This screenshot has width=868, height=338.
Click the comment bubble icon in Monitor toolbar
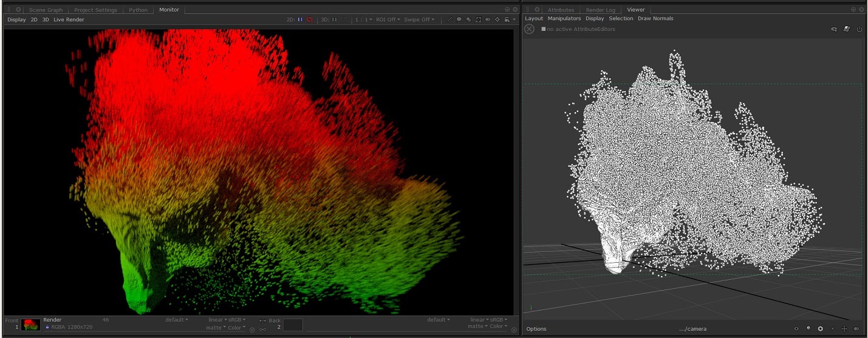(459, 19)
